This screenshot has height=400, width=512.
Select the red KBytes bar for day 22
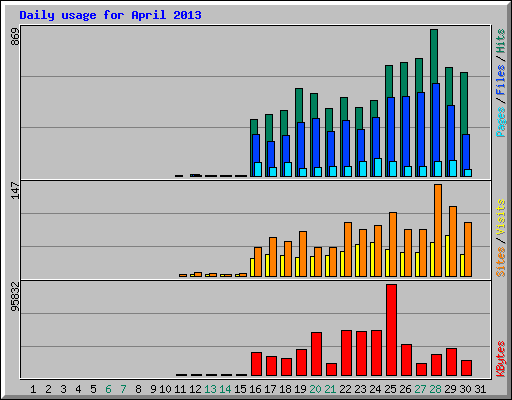[x=346, y=353]
